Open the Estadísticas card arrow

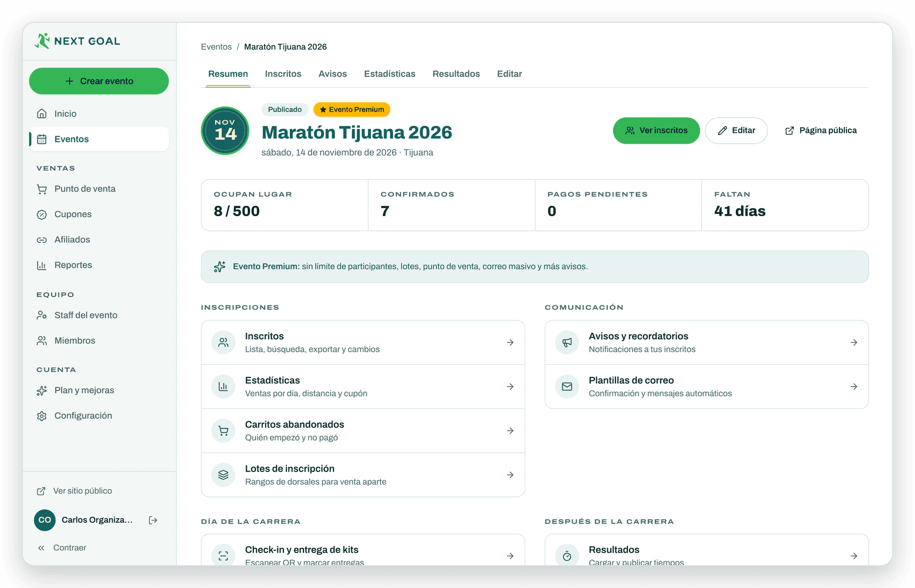[510, 387]
